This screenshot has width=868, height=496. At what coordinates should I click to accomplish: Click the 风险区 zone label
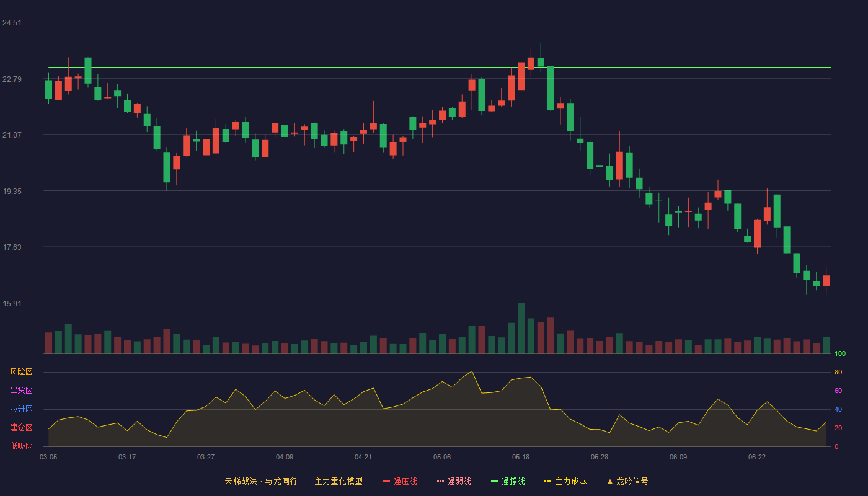click(x=21, y=372)
